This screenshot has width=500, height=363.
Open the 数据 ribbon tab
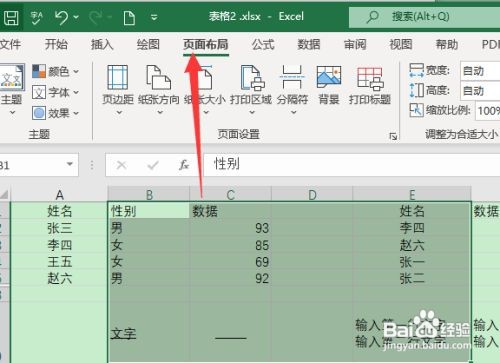pyautogui.click(x=309, y=44)
